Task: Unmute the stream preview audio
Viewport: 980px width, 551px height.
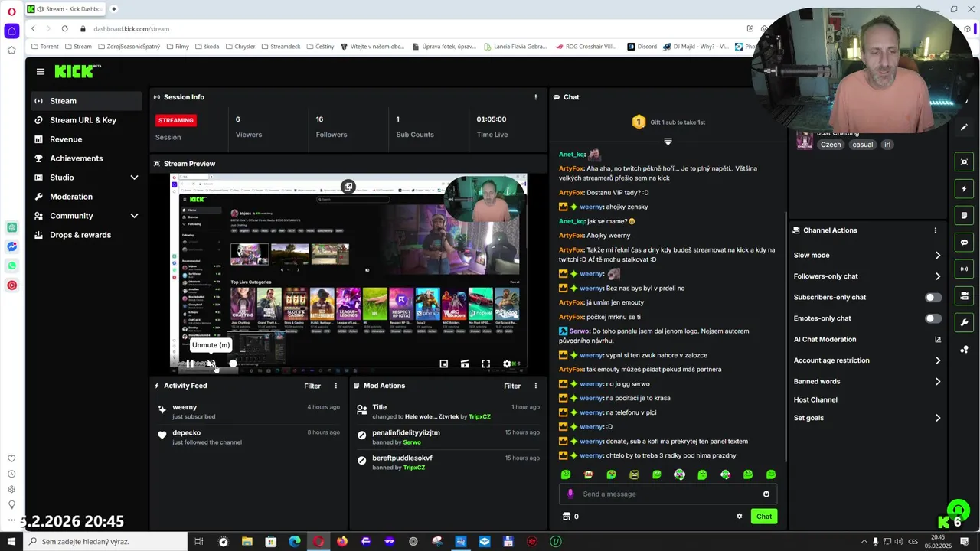Action: click(x=211, y=364)
